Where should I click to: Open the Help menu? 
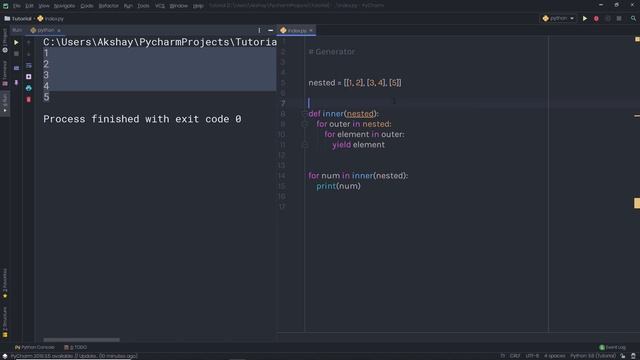tap(198, 6)
